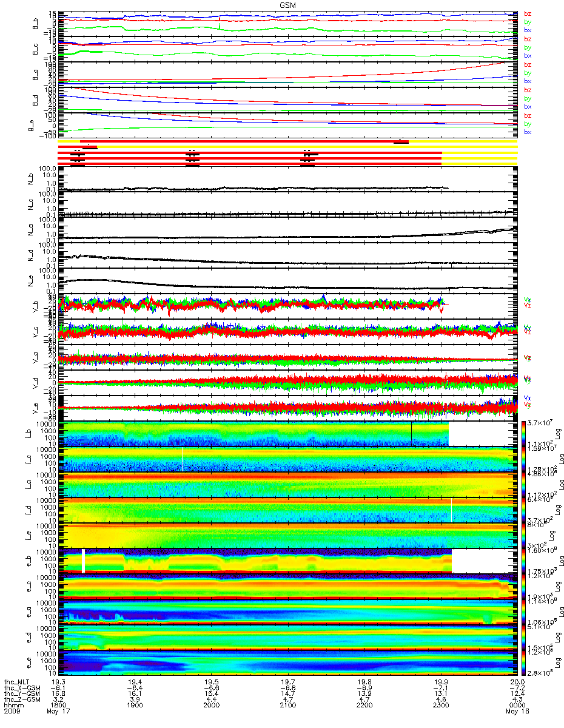This screenshot has width=564, height=728.
Task: Click the thc_X-GSM row label
Action: (x=24, y=687)
